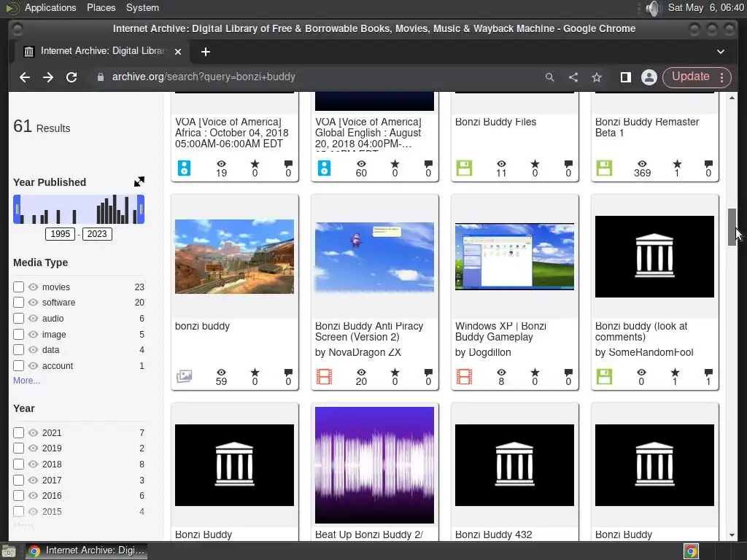Click the favorites star on Bonzi Buddy Remaster Beta 1
747x560 pixels.
[x=677, y=164]
